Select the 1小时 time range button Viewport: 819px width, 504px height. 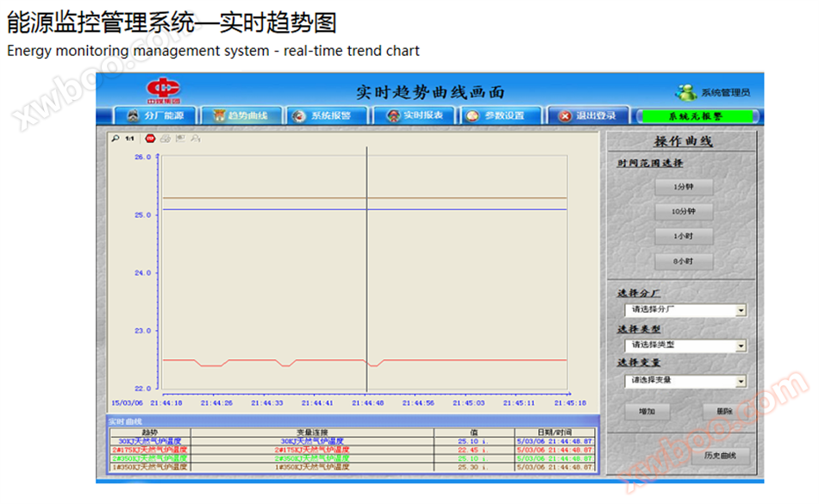pyautogui.click(x=683, y=236)
